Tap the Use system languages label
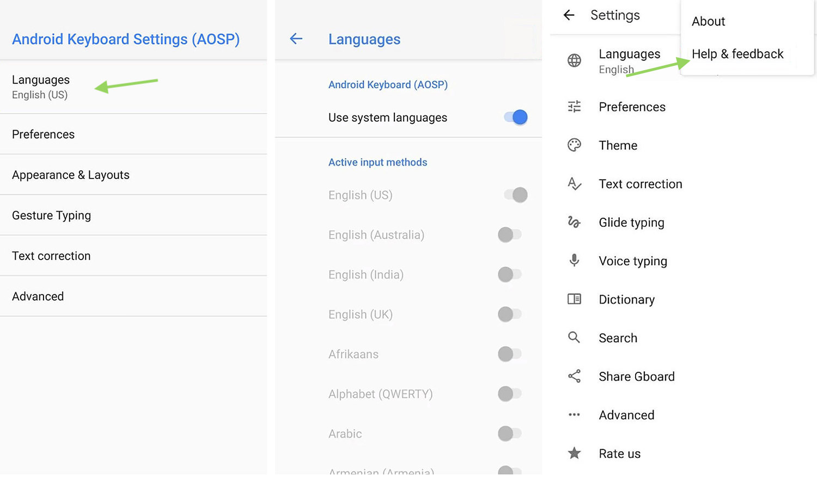The width and height of the screenshot is (817, 504). (x=387, y=118)
